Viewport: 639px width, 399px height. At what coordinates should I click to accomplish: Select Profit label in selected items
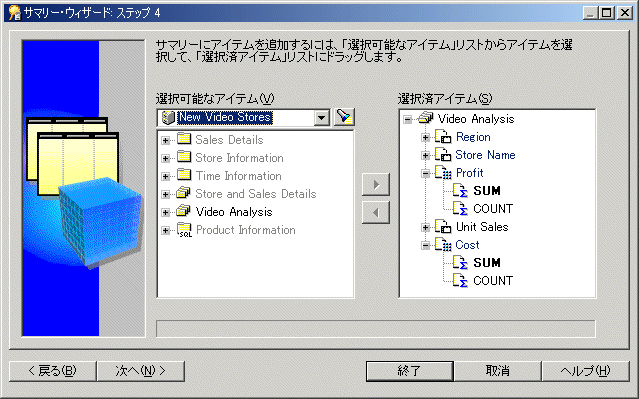(x=469, y=173)
